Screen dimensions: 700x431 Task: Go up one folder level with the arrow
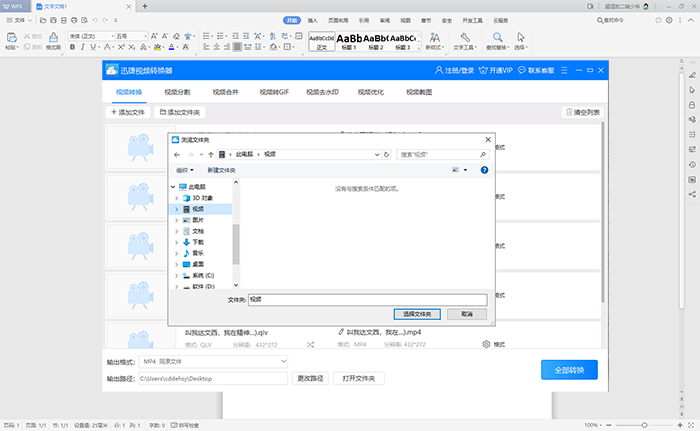(x=211, y=155)
